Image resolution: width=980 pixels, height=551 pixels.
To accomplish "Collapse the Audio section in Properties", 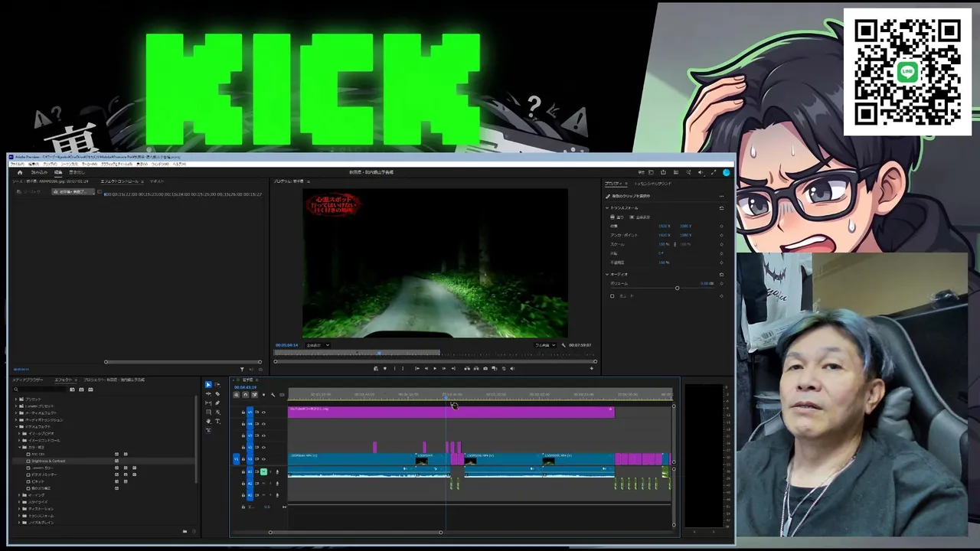I will [607, 274].
